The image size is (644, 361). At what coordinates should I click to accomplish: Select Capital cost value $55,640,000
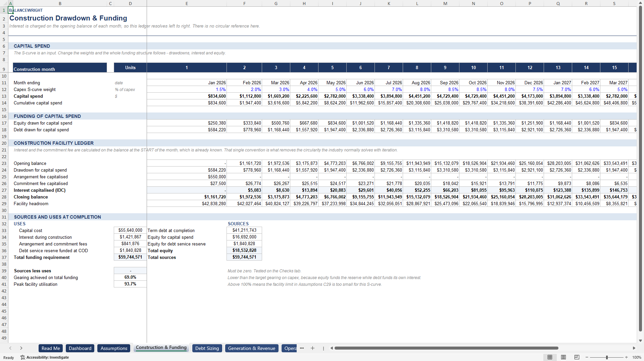tap(130, 230)
